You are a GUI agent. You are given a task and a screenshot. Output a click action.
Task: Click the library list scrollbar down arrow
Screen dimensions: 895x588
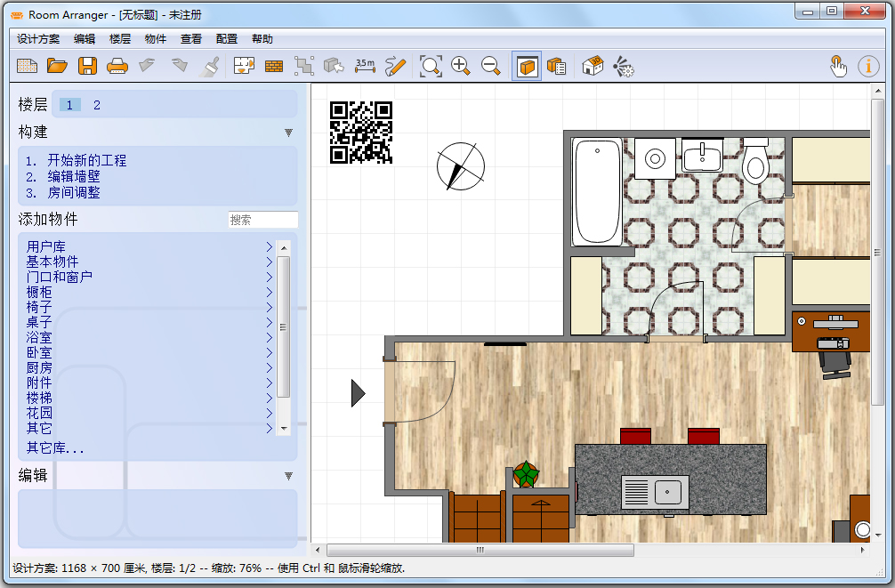[x=284, y=429]
